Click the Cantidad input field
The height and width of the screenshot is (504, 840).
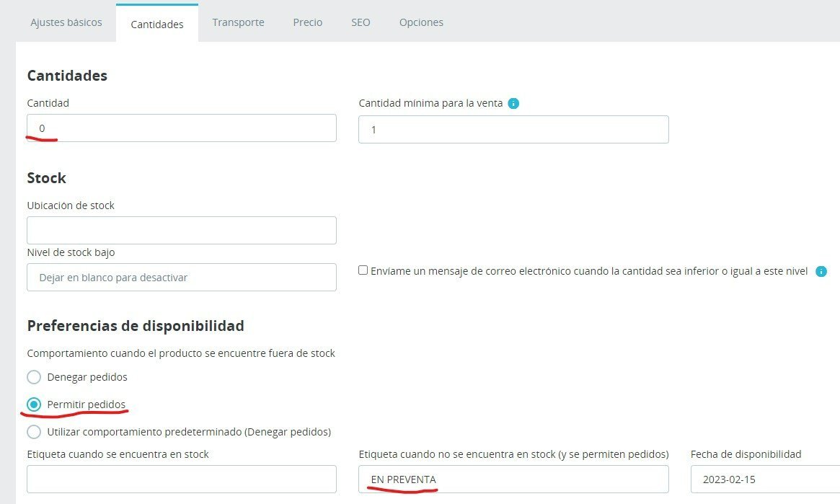(182, 128)
